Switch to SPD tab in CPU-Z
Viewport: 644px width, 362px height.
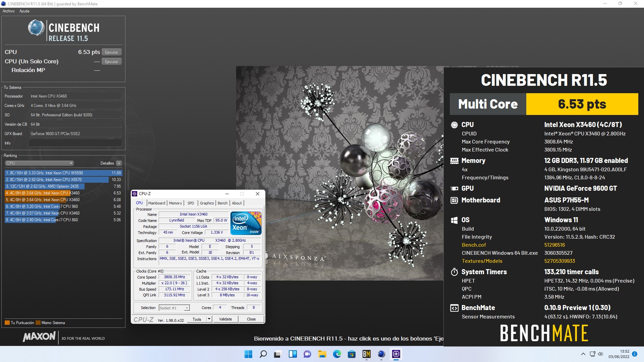pyautogui.click(x=191, y=203)
